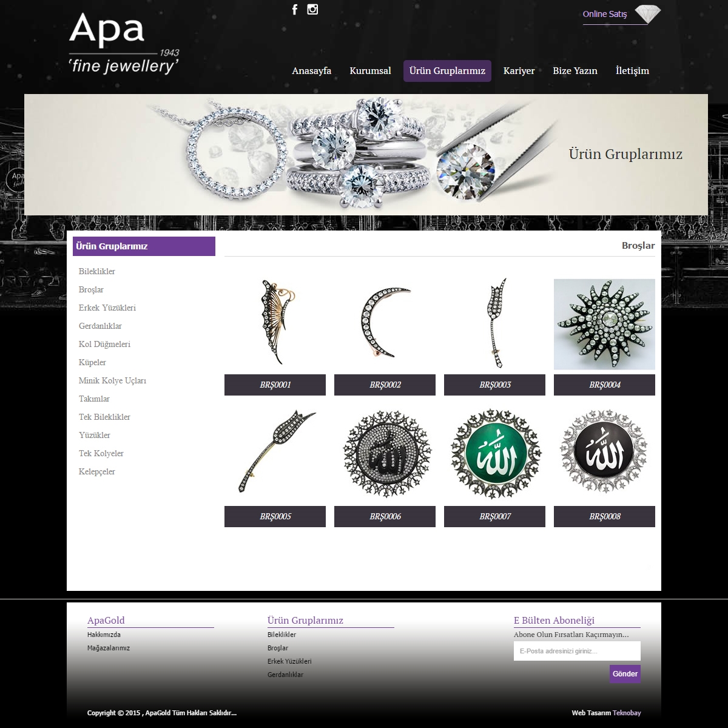Focus the E-Posta address input field
Image resolution: width=728 pixels, height=728 pixels.
click(x=577, y=651)
